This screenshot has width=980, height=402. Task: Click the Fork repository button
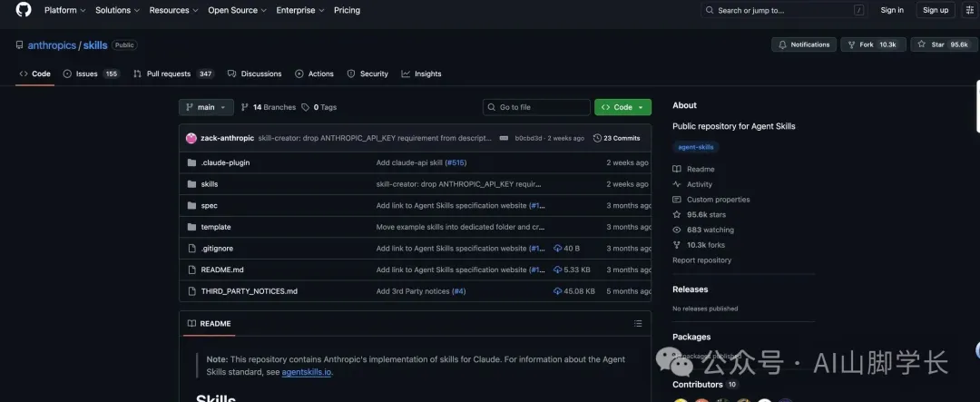[x=872, y=44]
